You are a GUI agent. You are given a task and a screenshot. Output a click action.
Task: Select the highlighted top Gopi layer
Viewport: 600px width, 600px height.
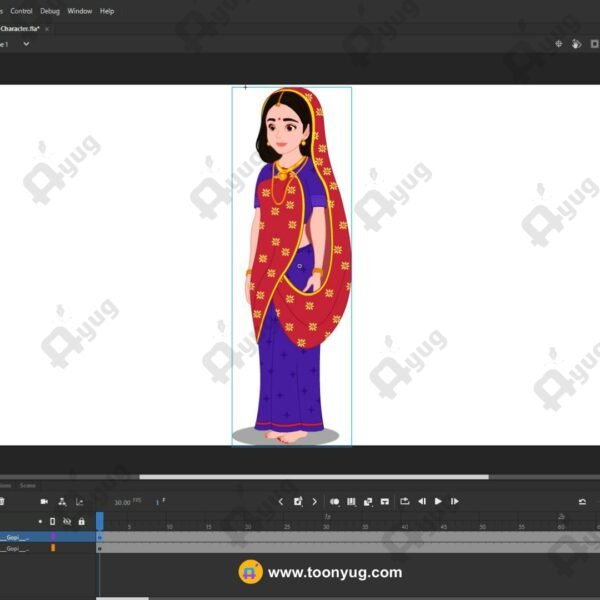coord(47,537)
